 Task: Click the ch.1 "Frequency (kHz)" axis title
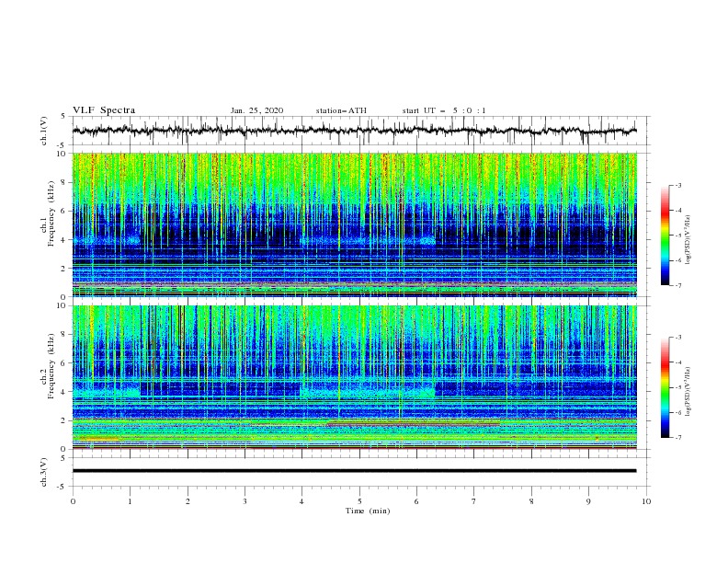click(x=51, y=213)
